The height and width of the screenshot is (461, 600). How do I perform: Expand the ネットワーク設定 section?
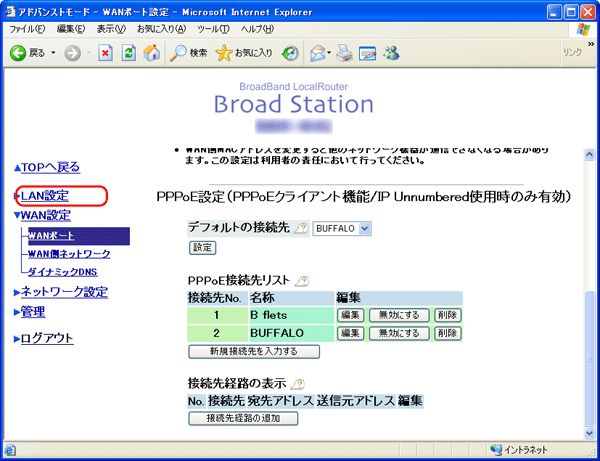(61, 292)
